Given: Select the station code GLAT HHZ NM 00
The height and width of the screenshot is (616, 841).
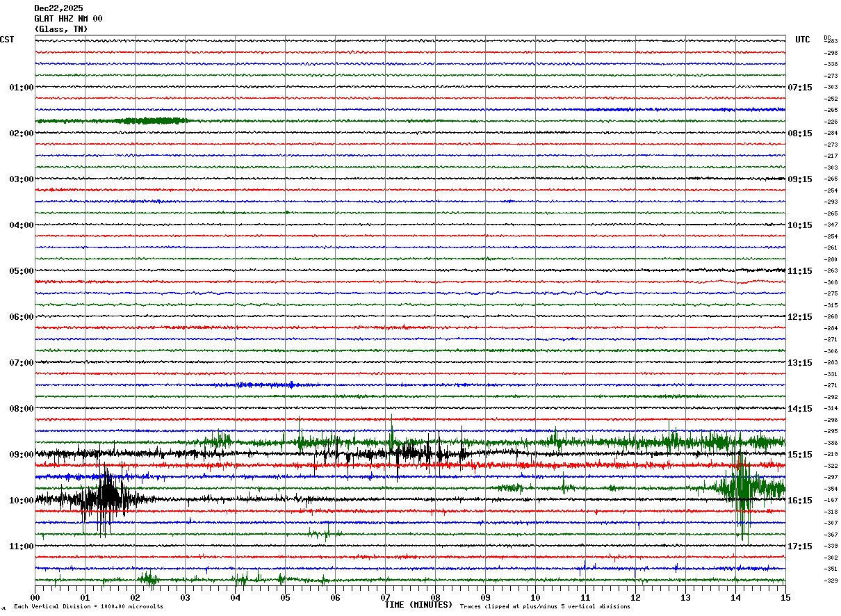Looking at the screenshot, I should (x=68, y=19).
